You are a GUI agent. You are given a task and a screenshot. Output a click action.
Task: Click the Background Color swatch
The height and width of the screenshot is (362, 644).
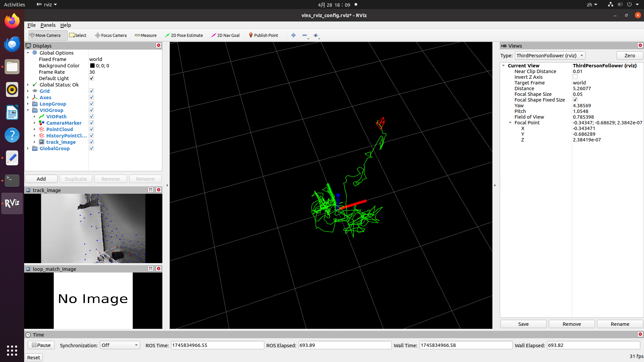coord(92,66)
